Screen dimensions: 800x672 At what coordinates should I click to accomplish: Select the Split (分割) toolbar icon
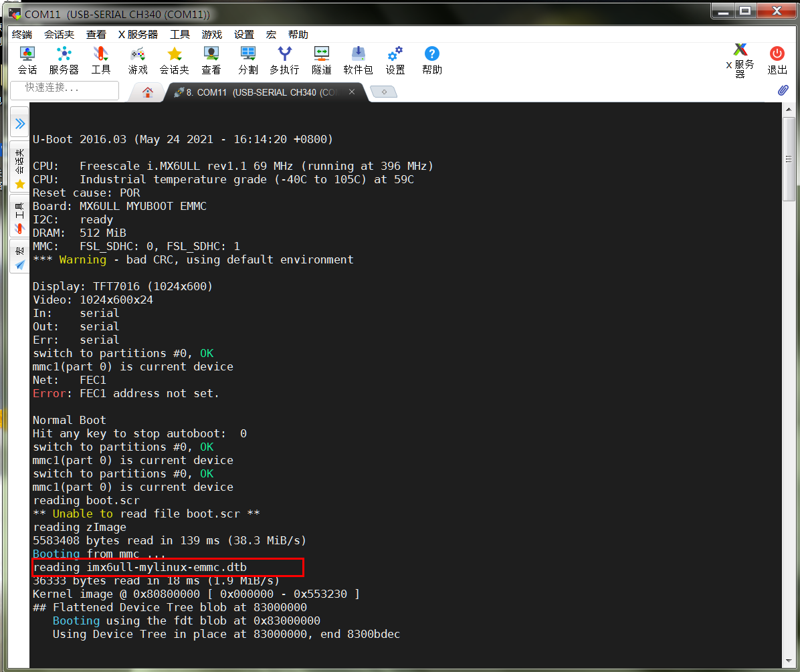248,60
